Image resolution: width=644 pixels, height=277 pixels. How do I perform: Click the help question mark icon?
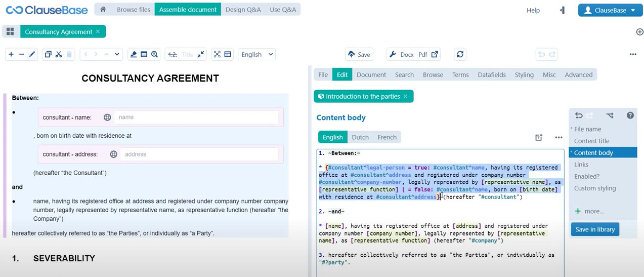[x=630, y=115]
